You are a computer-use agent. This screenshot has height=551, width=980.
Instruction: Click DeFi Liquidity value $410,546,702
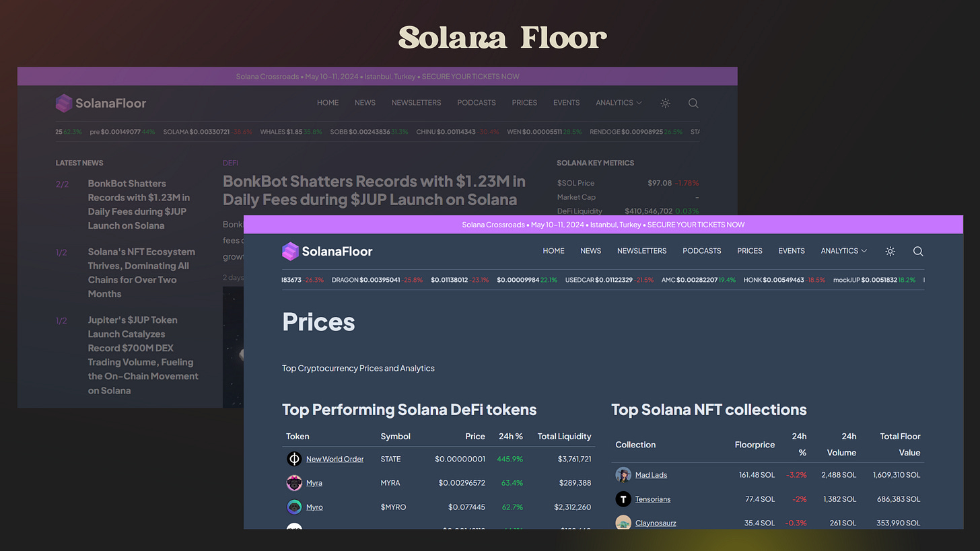point(648,211)
